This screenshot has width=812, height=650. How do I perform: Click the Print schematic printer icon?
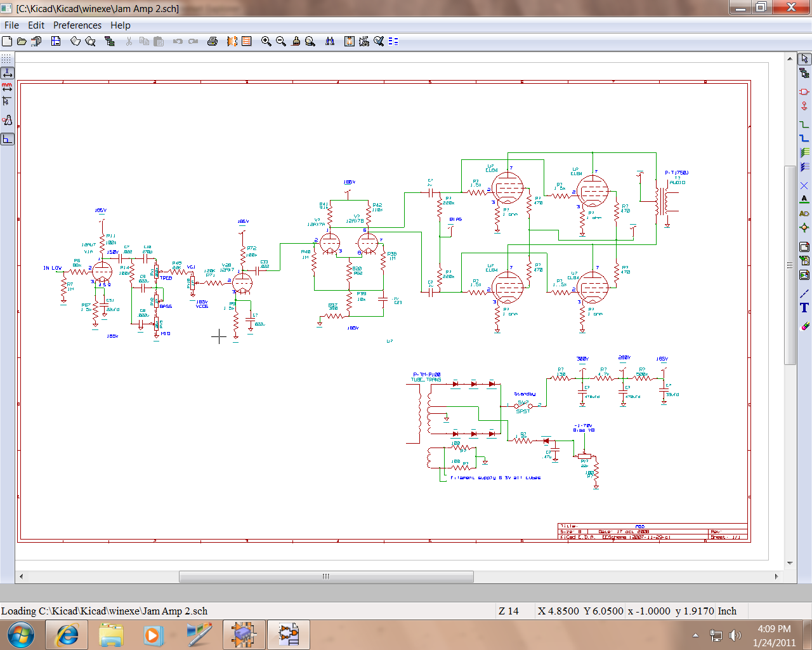213,41
